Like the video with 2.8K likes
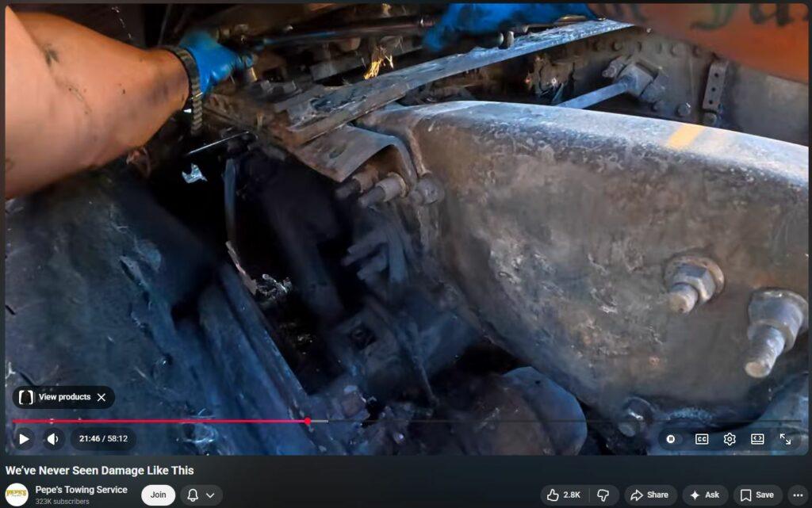 click(x=564, y=495)
